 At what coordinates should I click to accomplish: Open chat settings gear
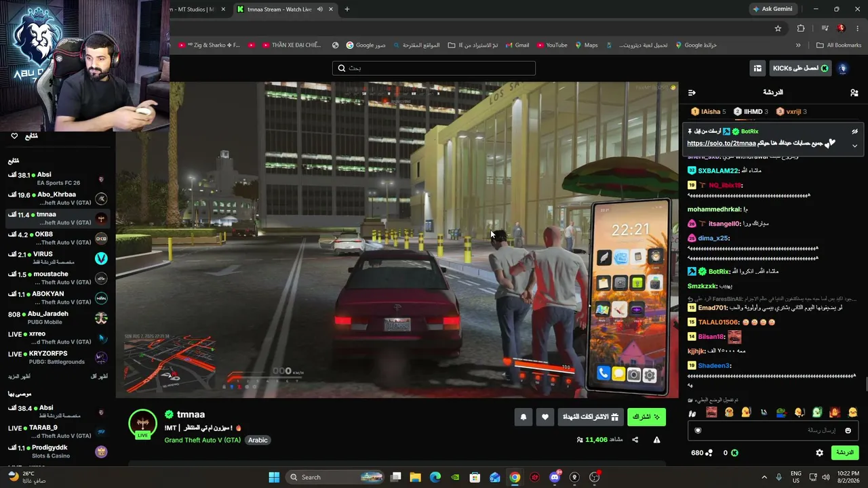pyautogui.click(x=819, y=453)
